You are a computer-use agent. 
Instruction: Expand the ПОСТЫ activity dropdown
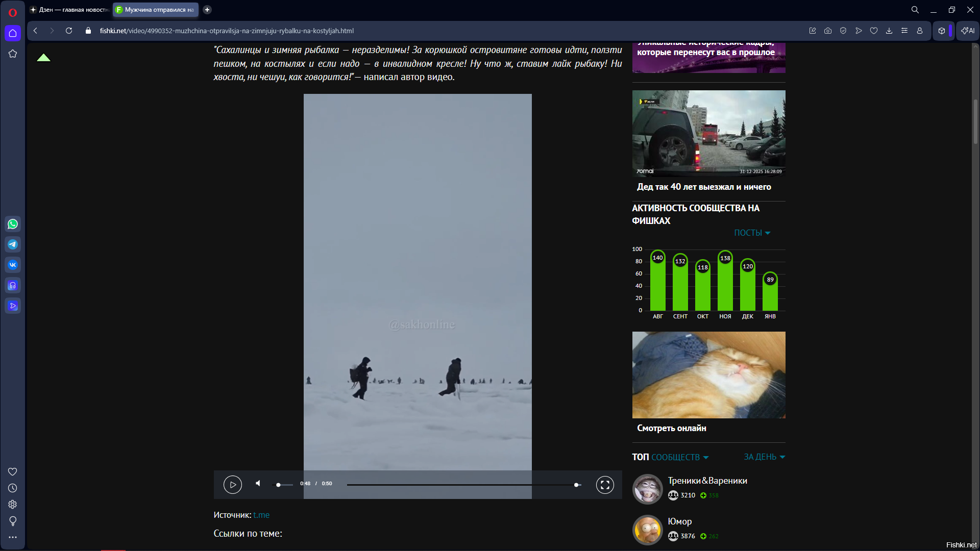(x=752, y=233)
